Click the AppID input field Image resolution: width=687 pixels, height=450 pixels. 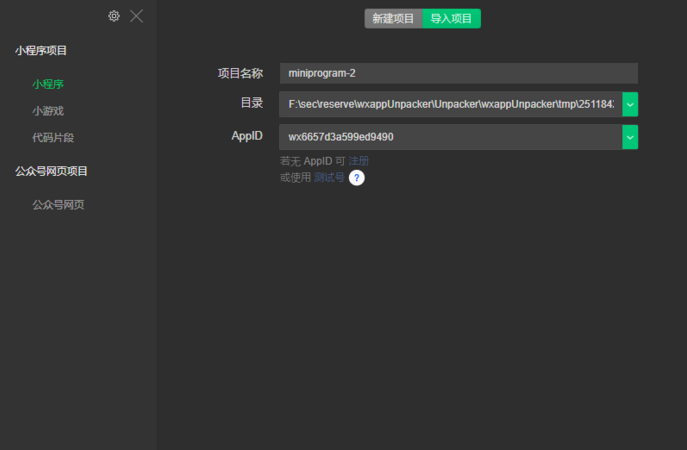click(x=451, y=137)
